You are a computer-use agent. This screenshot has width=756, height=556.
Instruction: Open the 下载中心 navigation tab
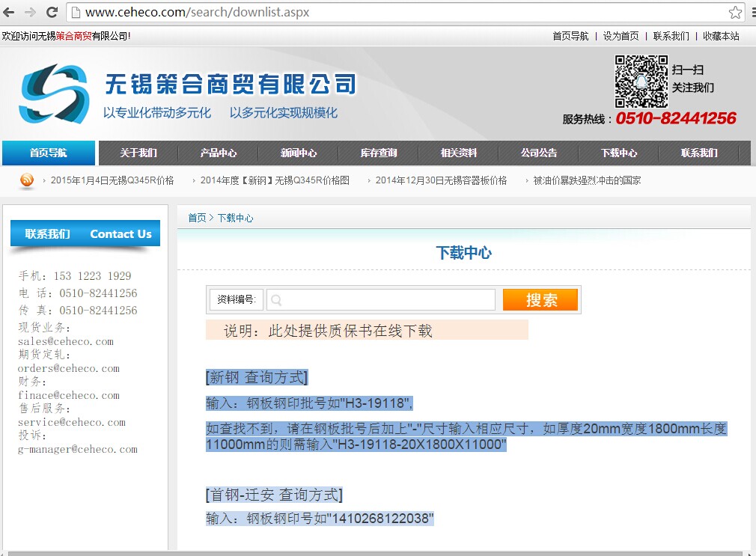click(619, 153)
